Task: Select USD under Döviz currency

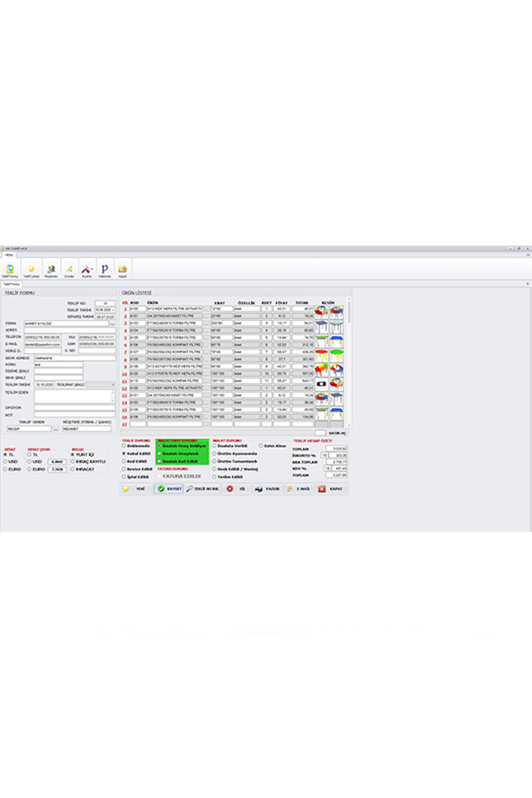Action: click(6, 462)
